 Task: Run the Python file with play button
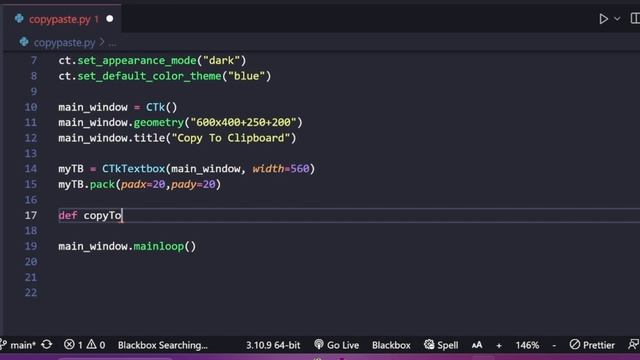pos(603,19)
